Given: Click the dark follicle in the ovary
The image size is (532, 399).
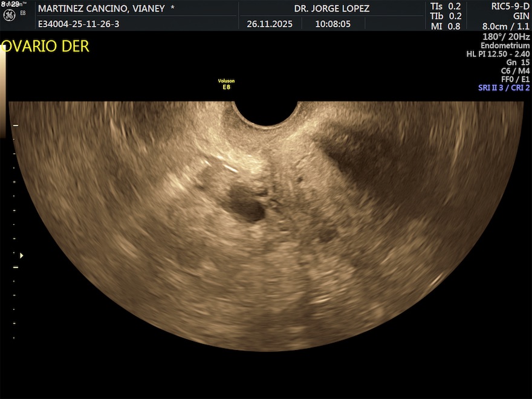Looking at the screenshot, I should point(247,206).
